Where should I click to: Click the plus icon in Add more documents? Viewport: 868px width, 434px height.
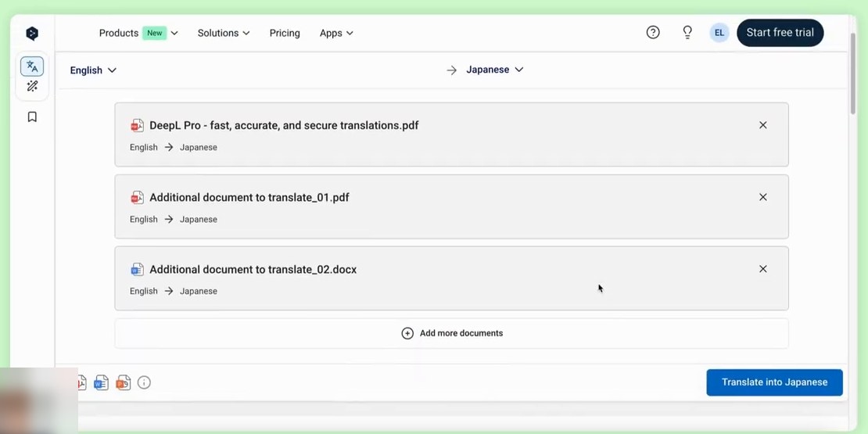[407, 333]
